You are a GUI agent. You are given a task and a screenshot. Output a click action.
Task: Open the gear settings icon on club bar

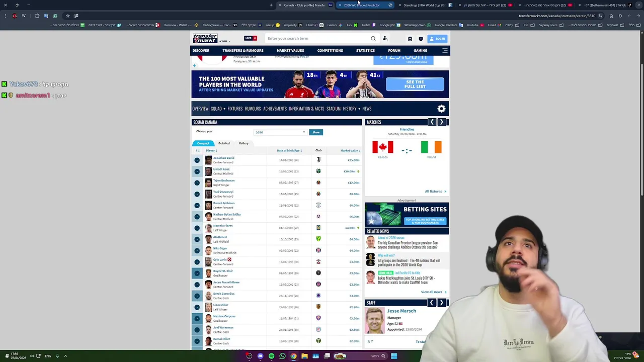point(441,109)
